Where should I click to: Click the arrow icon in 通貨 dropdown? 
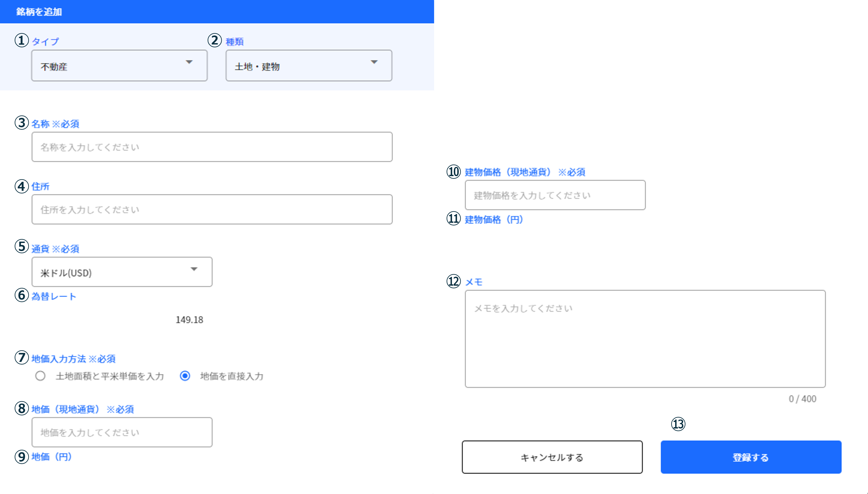(194, 269)
